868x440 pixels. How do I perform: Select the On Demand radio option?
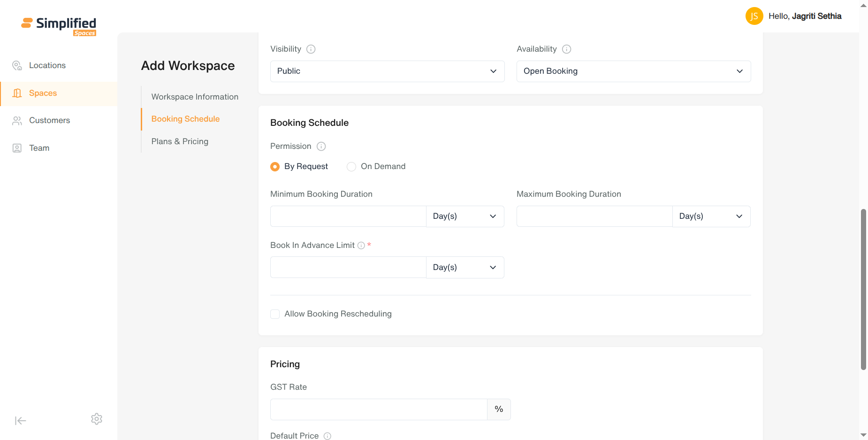point(351,167)
